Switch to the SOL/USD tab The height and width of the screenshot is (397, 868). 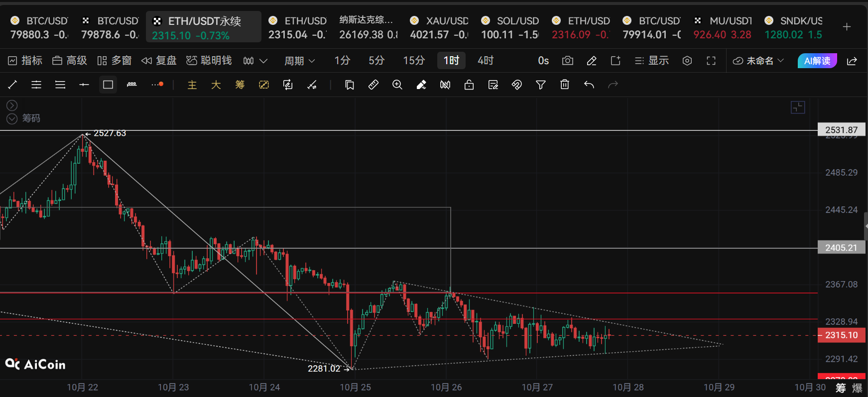pyautogui.click(x=510, y=27)
